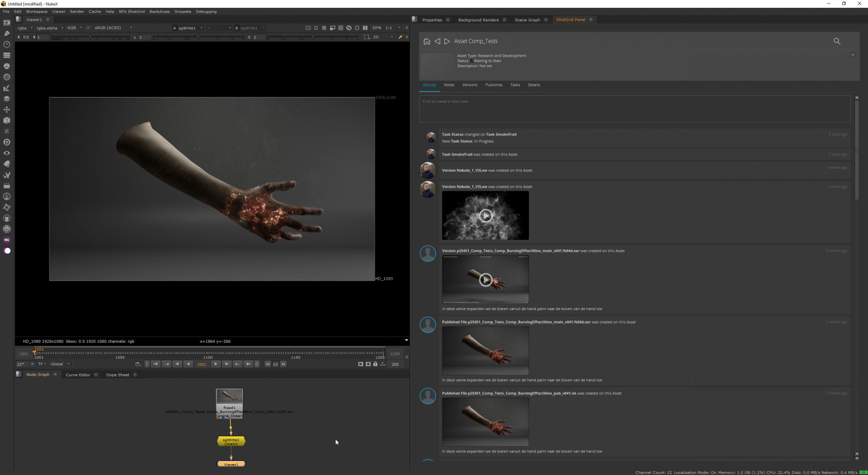868x475 pixels.
Task: Open the RGB display channel dropdown
Action: click(74, 28)
